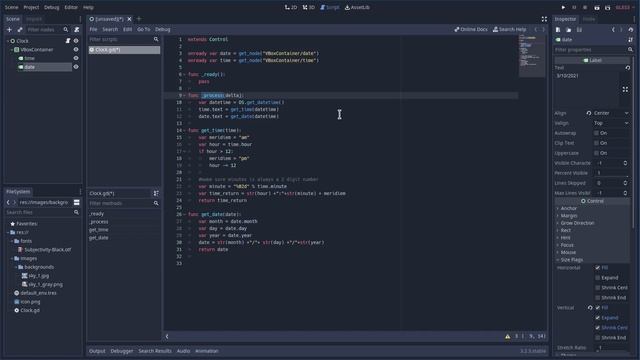
Task: Toggle visibility of date node
Action: pos(76,67)
